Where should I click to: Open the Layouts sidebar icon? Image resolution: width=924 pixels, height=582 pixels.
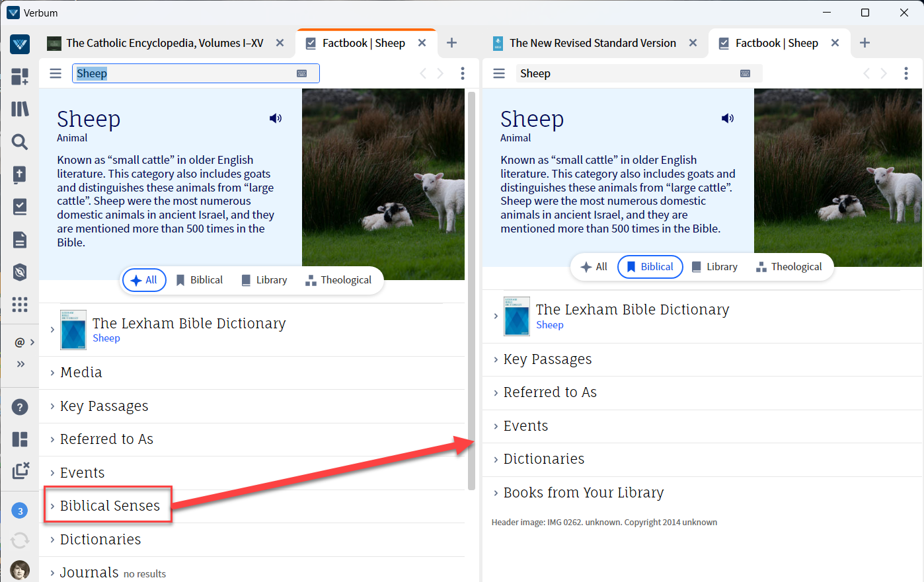20,439
